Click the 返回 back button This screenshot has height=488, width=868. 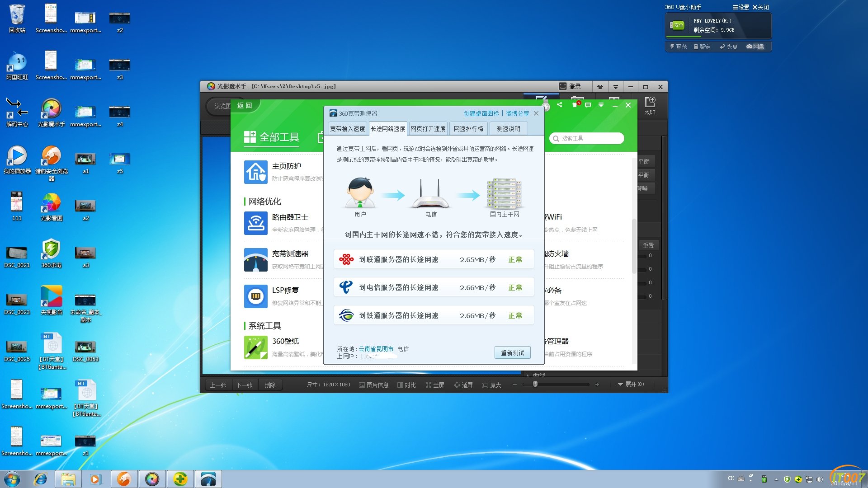point(245,105)
